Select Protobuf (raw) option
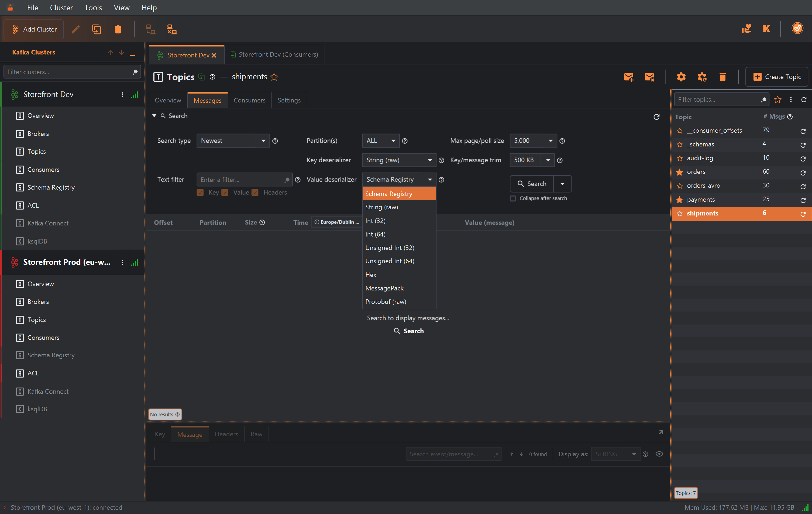 click(399, 301)
